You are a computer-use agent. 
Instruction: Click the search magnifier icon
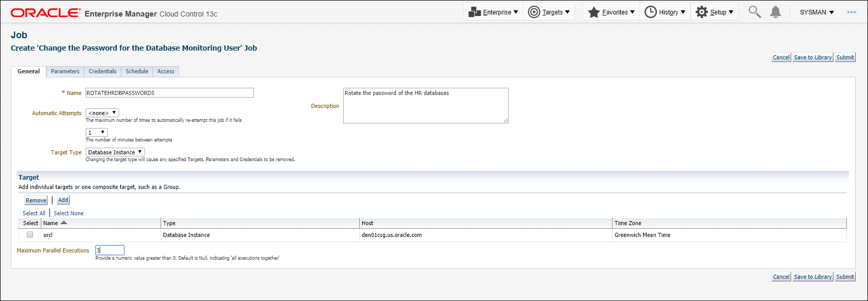click(754, 12)
